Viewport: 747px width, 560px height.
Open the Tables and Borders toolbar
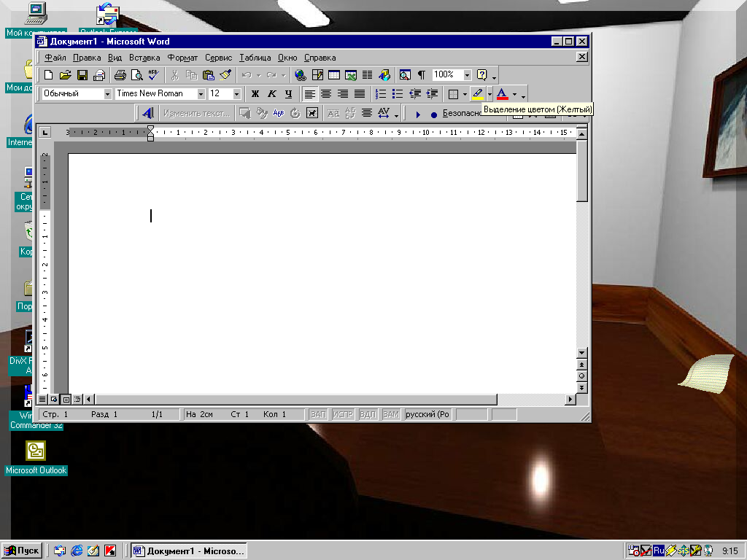click(x=317, y=75)
